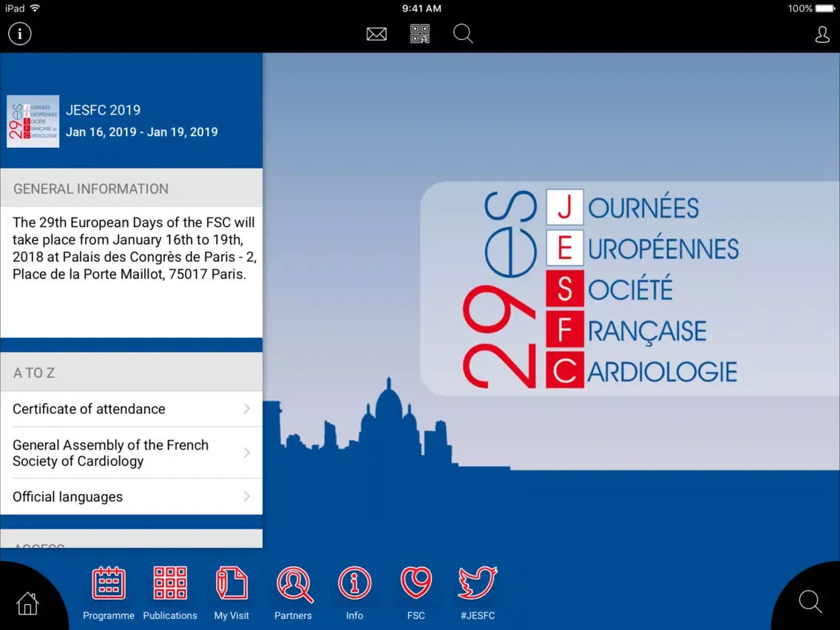
Task: Tap the Wi-Fi icon in status bar
Action: (x=35, y=8)
